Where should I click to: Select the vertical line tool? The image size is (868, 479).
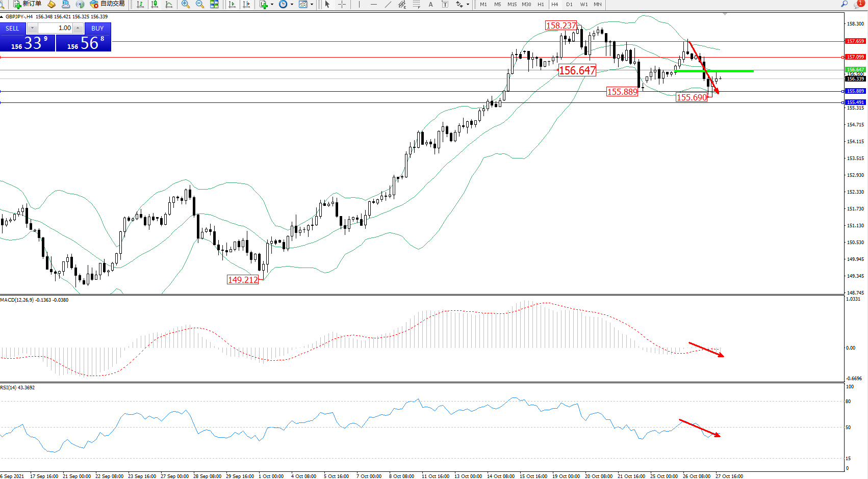[359, 4]
